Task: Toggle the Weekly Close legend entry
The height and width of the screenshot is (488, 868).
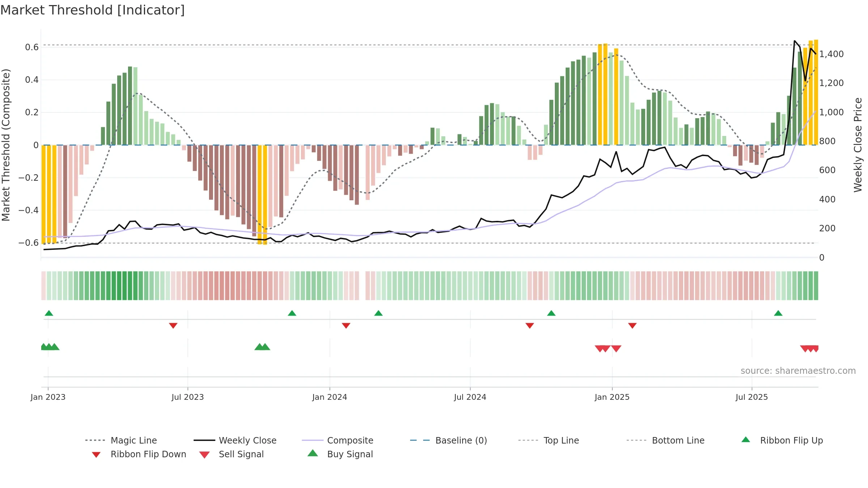Action: pos(235,440)
